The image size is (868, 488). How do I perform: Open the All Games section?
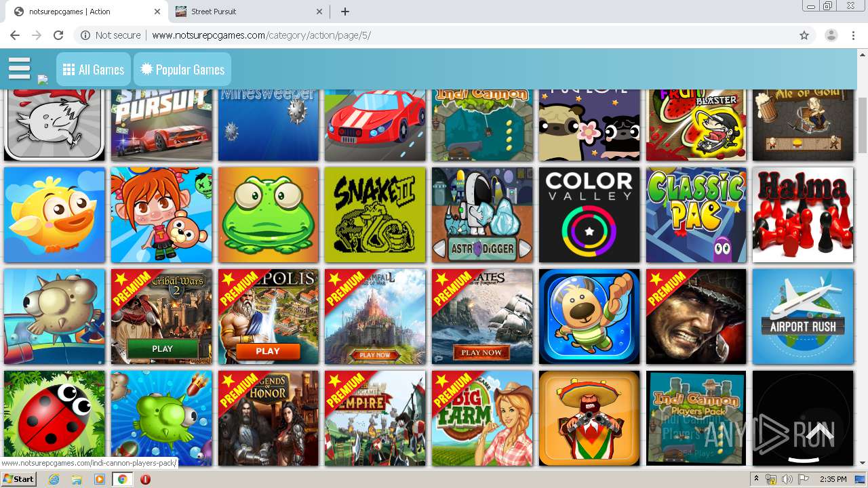[x=94, y=70]
